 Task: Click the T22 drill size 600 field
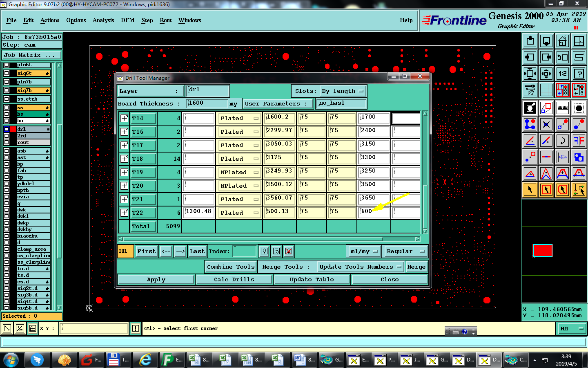[374, 212]
